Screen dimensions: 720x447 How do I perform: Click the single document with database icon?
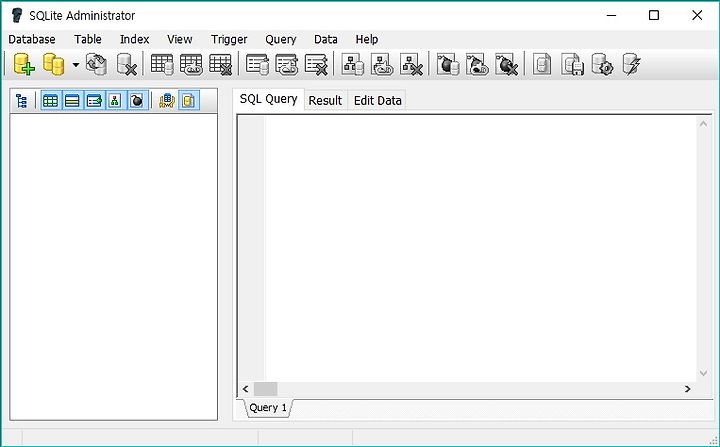click(542, 64)
